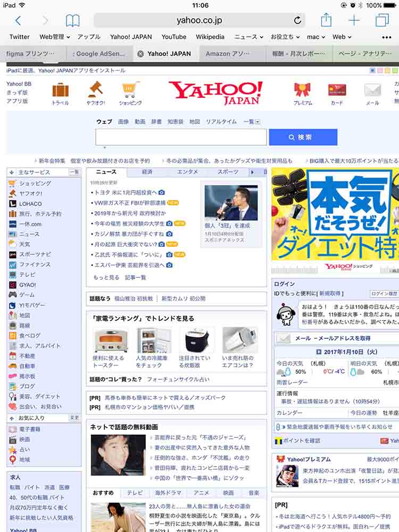The height and width of the screenshot is (532, 399).
Task: Open ファイナンス in services sidebar
Action: [35, 264]
